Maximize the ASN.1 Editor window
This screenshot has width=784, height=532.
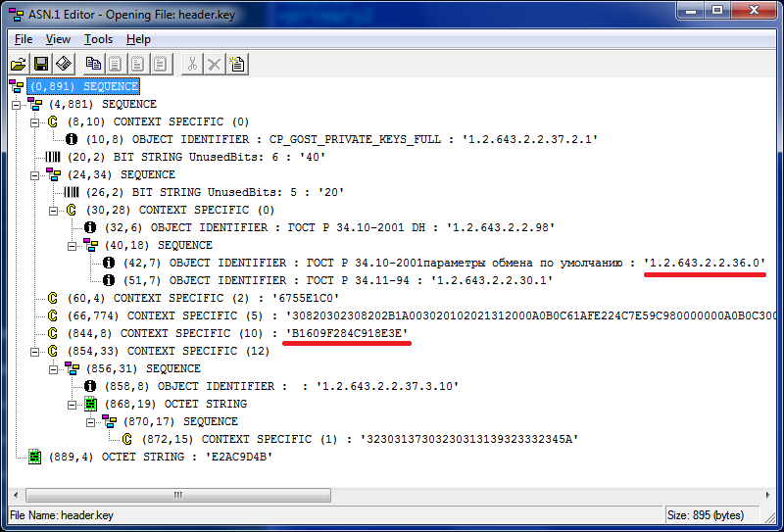[x=717, y=10]
